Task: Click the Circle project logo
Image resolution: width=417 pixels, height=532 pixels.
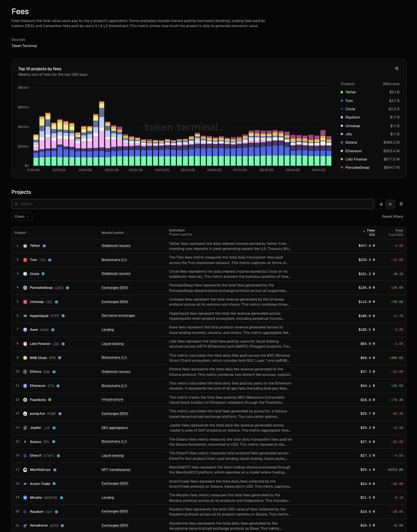Action: coord(25,274)
